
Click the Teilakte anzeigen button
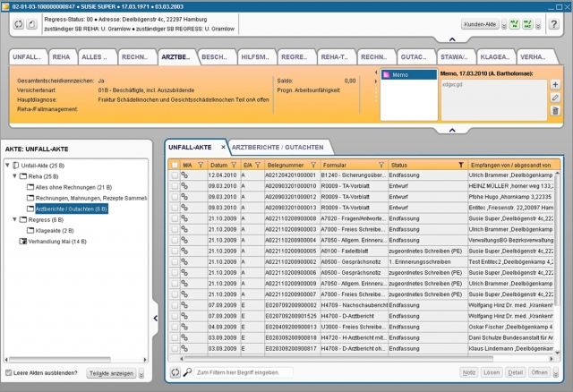tap(111, 373)
